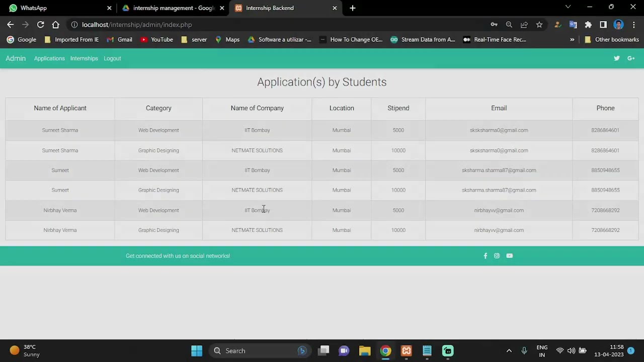Viewport: 644px width, 362px height.
Task: Open the Other bookmarks folder
Action: tap(611, 40)
